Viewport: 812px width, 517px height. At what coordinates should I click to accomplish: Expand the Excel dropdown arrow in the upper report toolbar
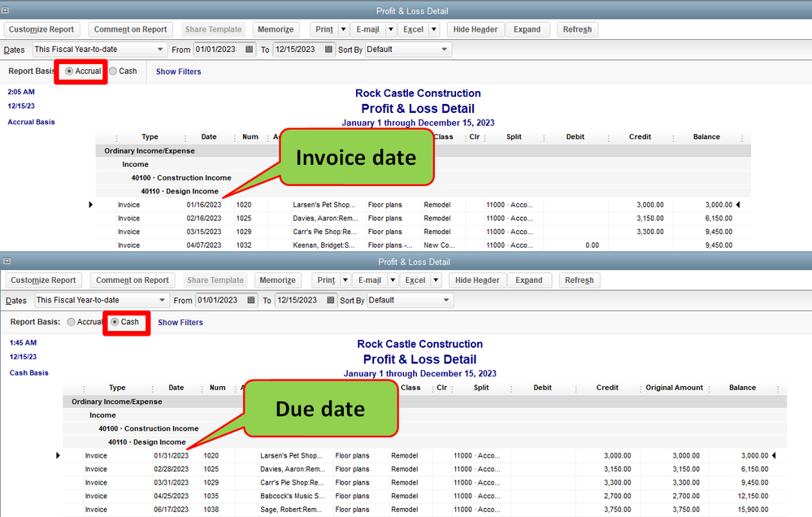tap(434, 29)
